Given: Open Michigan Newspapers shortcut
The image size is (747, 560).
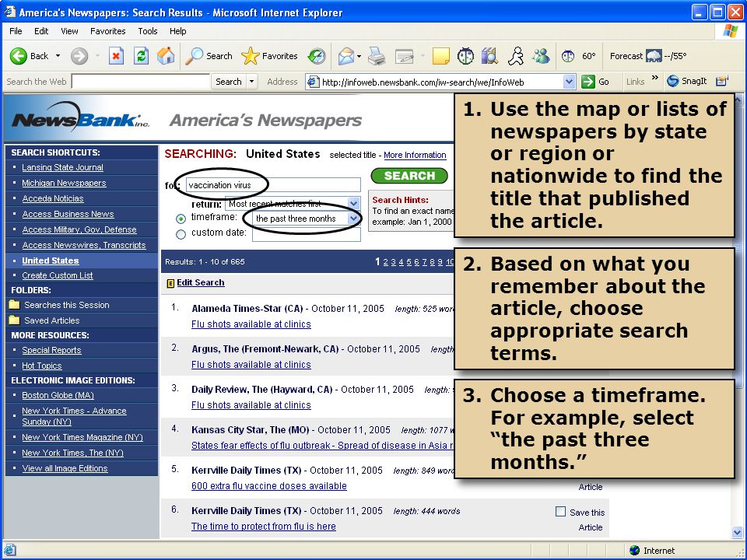Looking at the screenshot, I should [64, 183].
